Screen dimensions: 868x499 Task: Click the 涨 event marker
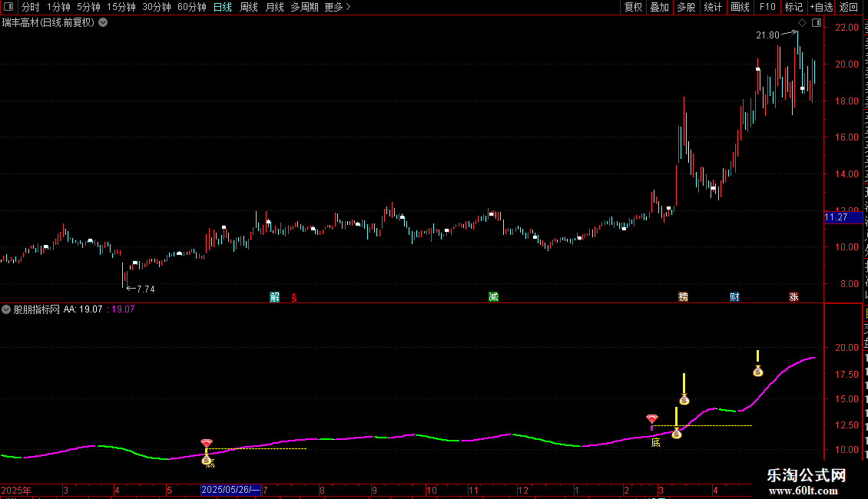coord(793,297)
